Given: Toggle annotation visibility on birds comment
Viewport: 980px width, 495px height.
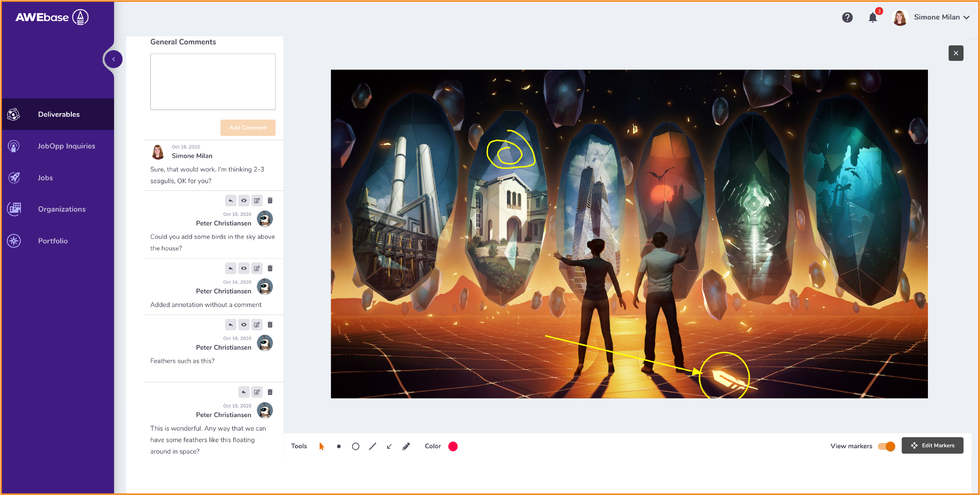Looking at the screenshot, I should [244, 201].
